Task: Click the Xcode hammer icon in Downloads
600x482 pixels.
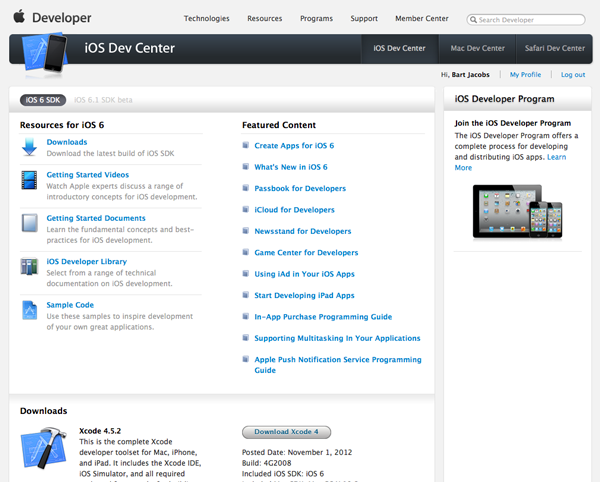Action: tap(44, 448)
